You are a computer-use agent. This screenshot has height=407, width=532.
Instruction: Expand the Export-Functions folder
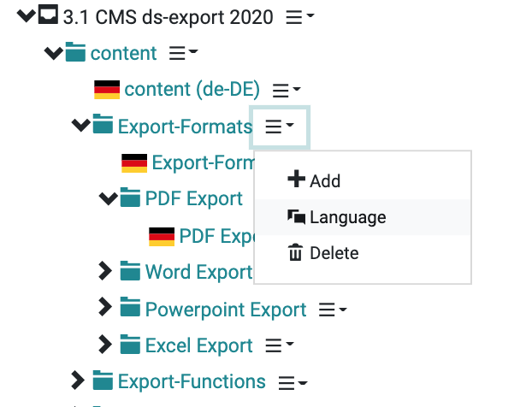[x=78, y=380]
